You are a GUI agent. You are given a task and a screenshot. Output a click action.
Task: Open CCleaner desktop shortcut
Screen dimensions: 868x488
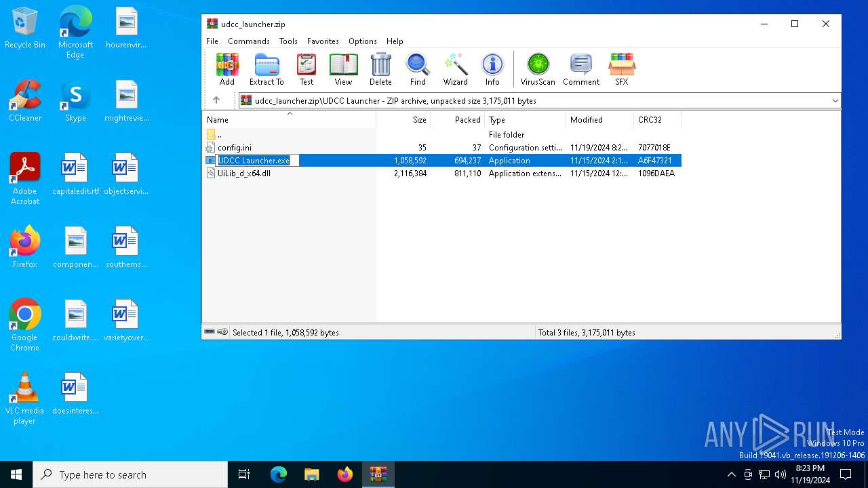[x=25, y=101]
